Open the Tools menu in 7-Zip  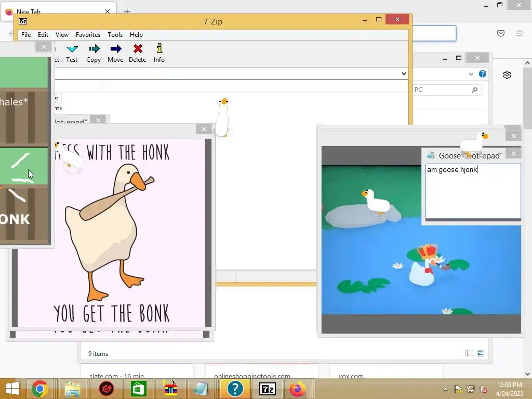tap(115, 35)
